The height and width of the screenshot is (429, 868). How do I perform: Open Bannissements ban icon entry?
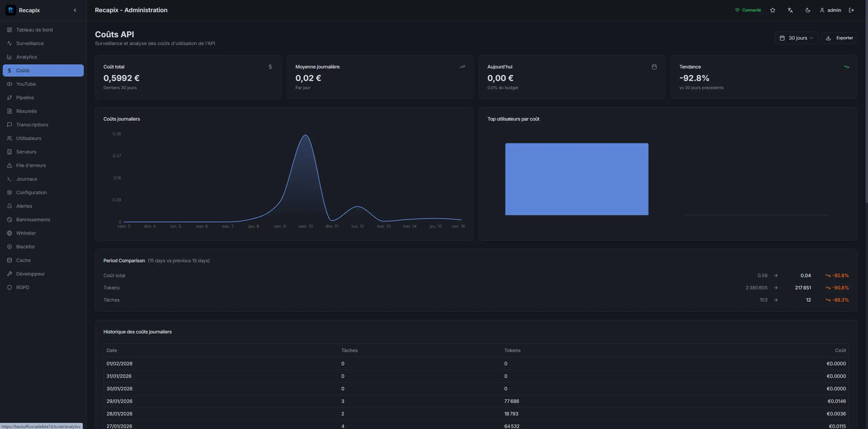9,220
